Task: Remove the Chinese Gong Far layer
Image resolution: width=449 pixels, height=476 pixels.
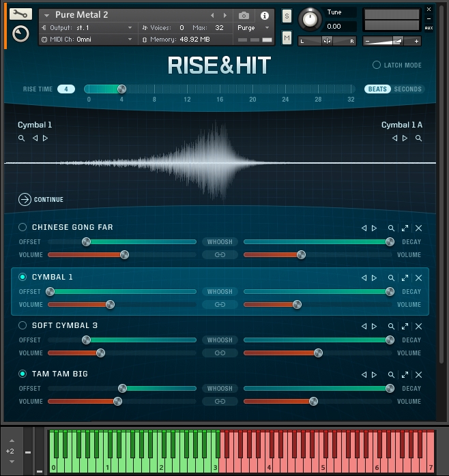Action: pyautogui.click(x=418, y=228)
